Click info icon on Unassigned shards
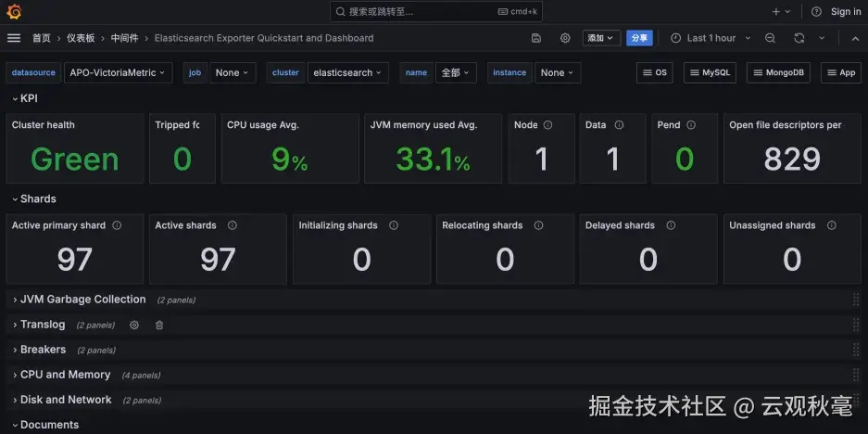Image resolution: width=868 pixels, height=434 pixels. [832, 225]
